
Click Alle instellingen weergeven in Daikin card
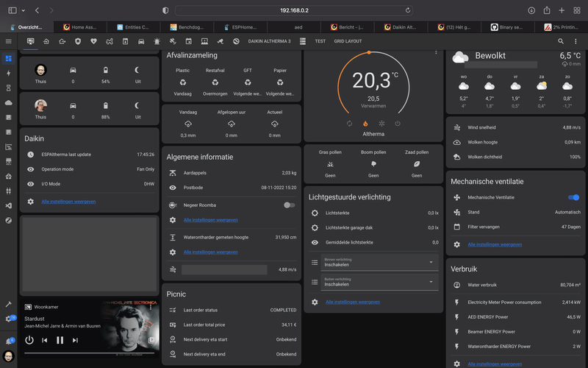click(68, 201)
